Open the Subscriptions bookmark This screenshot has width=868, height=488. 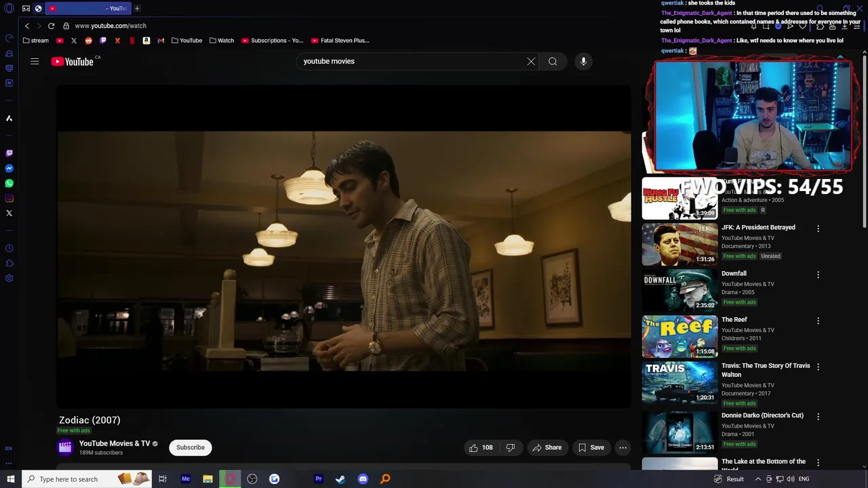tap(273, 41)
